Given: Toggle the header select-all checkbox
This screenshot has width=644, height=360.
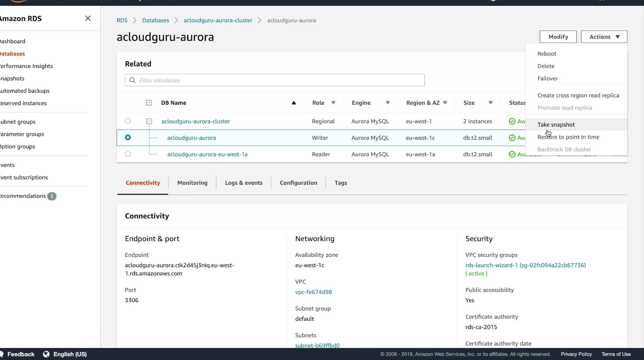Looking at the screenshot, I should tap(149, 103).
